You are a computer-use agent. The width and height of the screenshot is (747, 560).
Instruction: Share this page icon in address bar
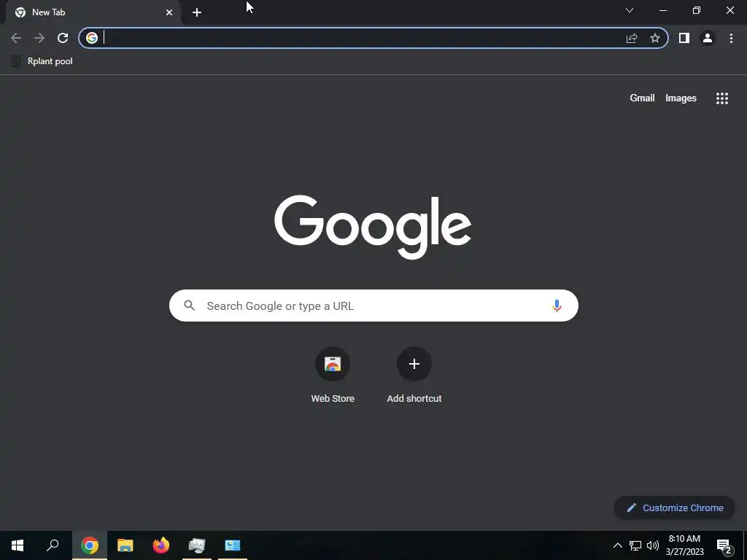[x=632, y=38]
